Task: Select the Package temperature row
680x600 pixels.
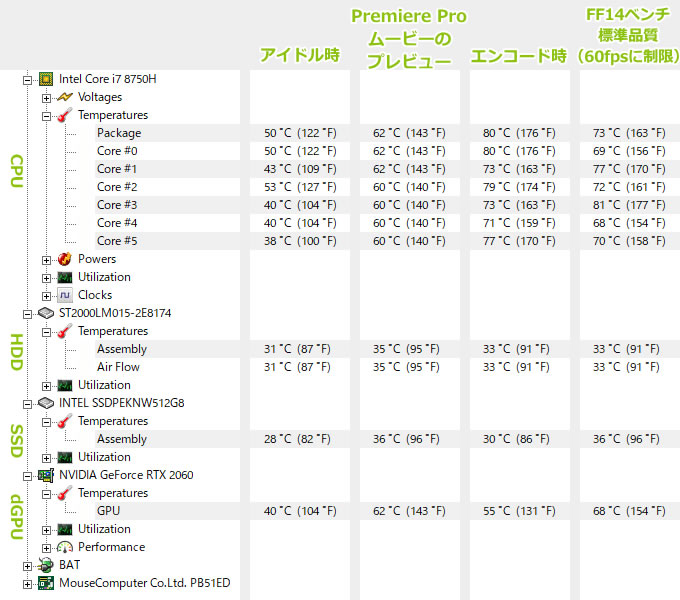Action: click(x=119, y=133)
